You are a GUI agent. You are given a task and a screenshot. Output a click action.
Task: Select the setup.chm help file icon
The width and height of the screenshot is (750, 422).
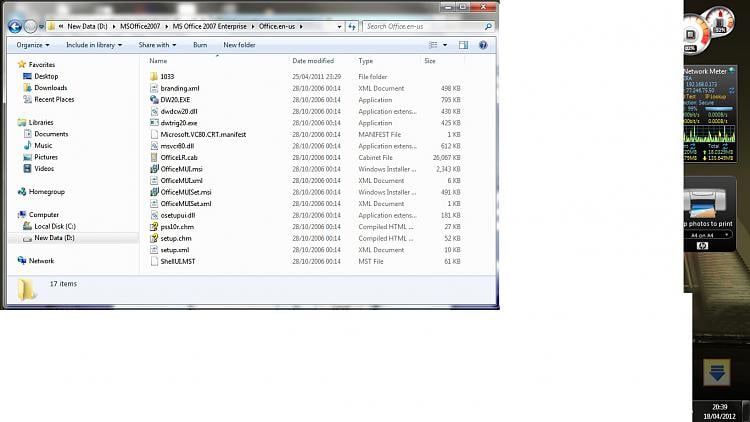point(154,238)
